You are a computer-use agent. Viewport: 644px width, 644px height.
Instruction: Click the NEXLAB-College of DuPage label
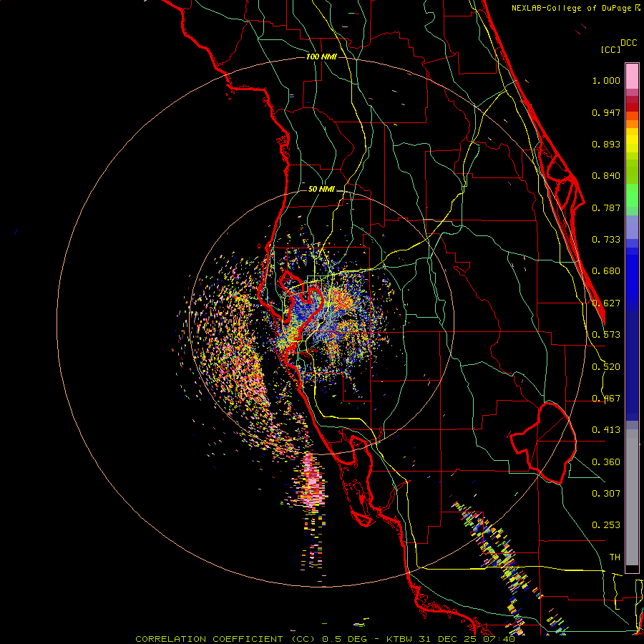(x=572, y=8)
